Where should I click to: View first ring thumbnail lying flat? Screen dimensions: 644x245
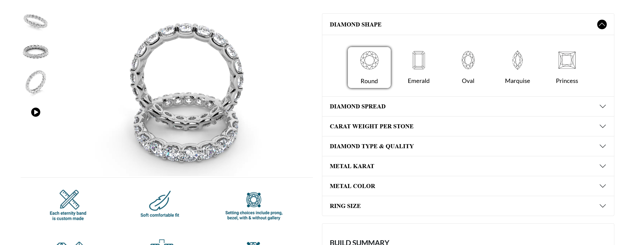[35, 21]
